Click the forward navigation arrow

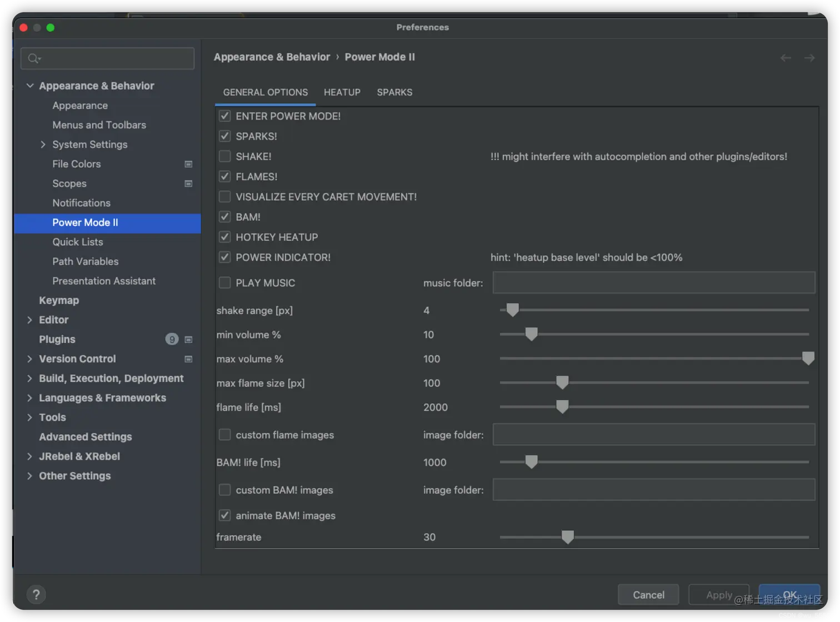(x=809, y=58)
